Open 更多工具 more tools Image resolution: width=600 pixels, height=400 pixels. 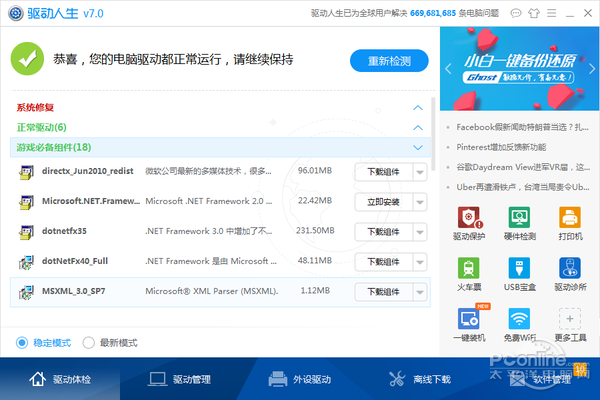(570, 325)
